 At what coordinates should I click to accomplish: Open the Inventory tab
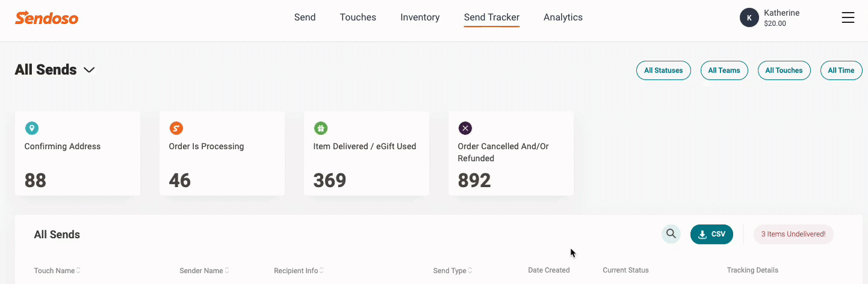point(420,17)
